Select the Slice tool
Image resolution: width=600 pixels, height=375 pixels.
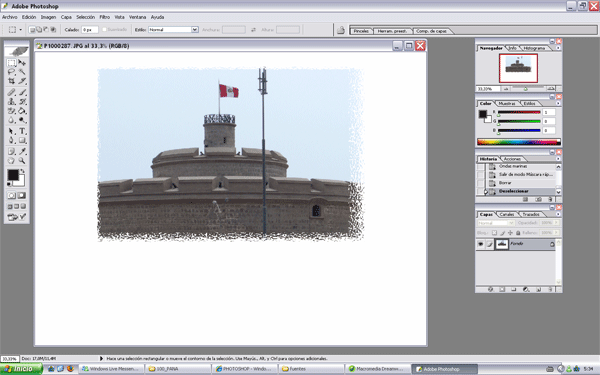(x=22, y=81)
